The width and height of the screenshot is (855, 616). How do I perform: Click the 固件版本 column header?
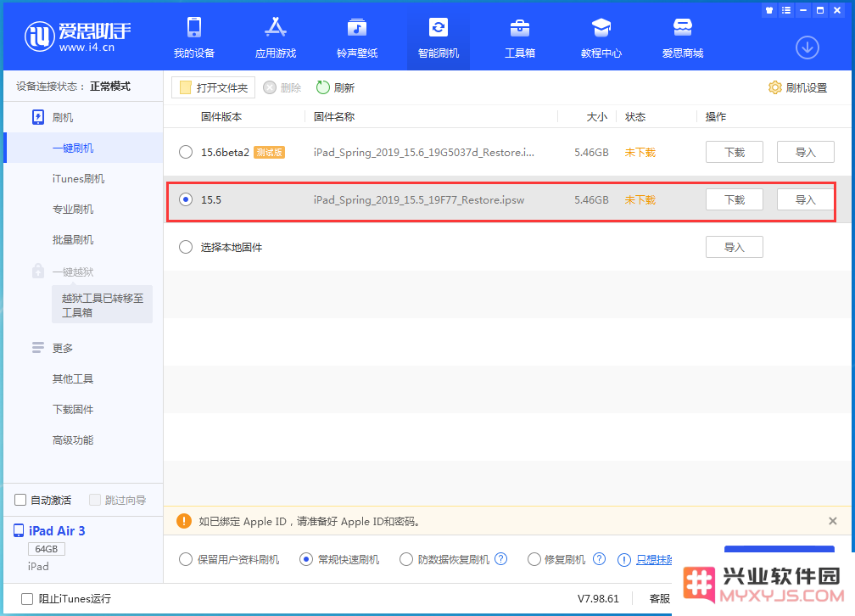(x=221, y=117)
